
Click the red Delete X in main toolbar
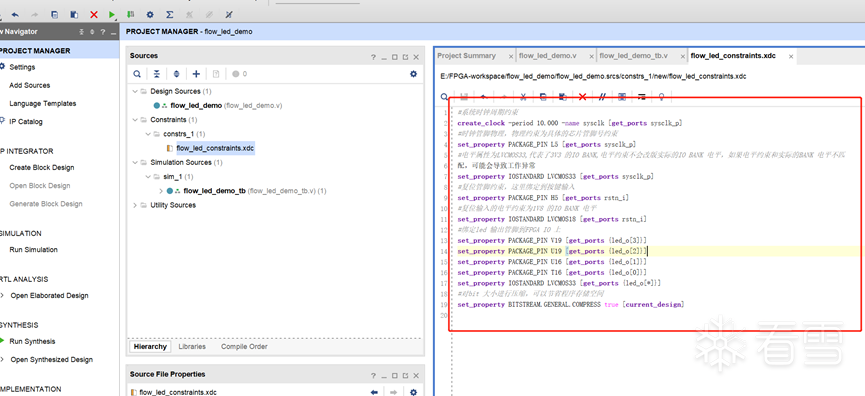(x=94, y=15)
